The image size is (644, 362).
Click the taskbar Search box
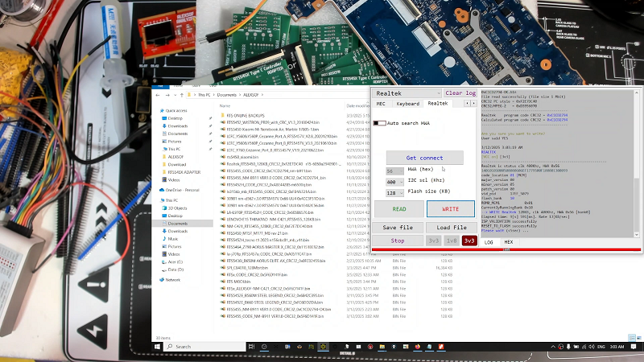coord(204,347)
